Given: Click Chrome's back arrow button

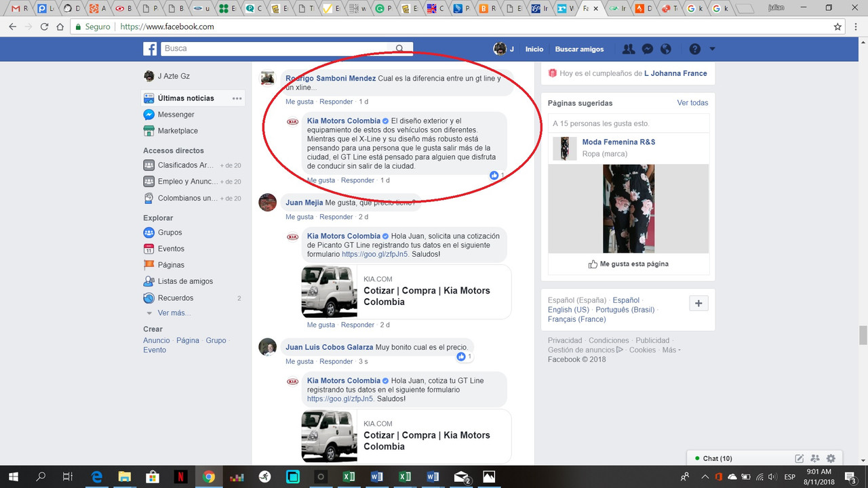Looking at the screenshot, I should pos(12,27).
